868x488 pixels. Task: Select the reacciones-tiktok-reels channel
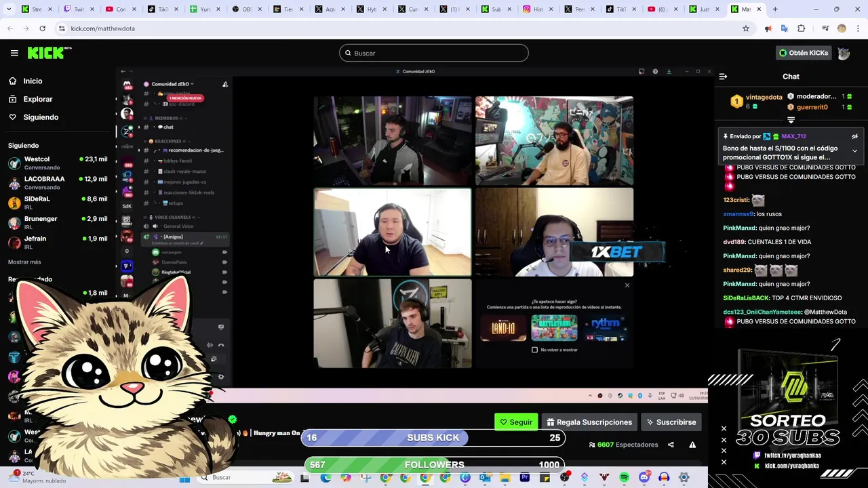189,192
